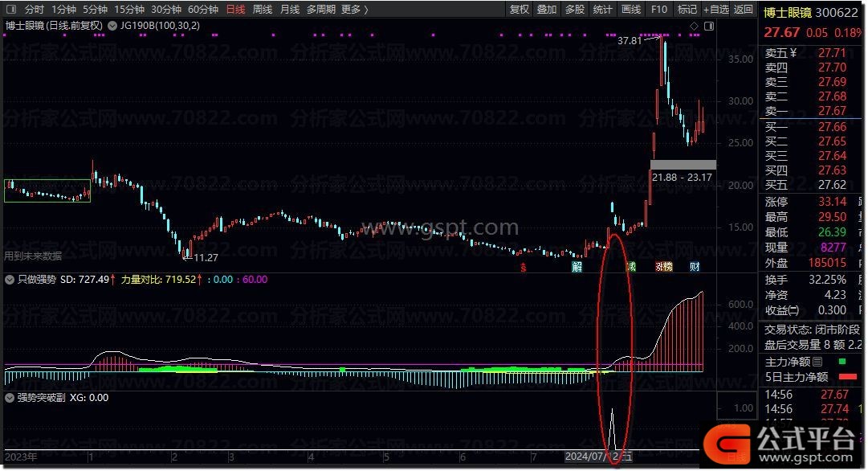Click the 卖五 ask price 27.71
Screen dimensions: 868x471
click(x=833, y=52)
